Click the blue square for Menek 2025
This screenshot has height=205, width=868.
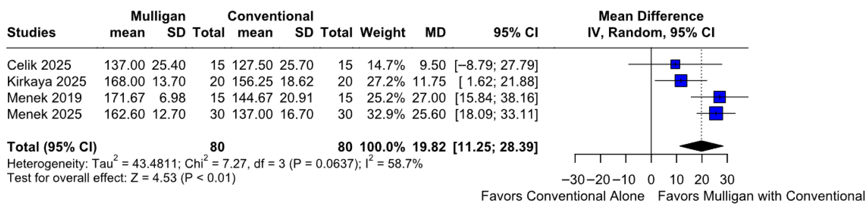tap(716, 113)
